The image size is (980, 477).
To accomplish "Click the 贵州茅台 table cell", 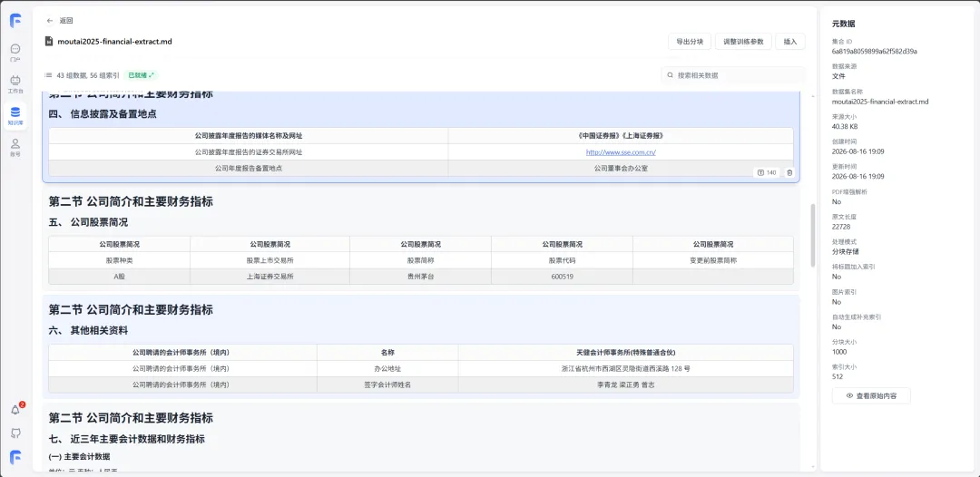I will (x=421, y=277).
